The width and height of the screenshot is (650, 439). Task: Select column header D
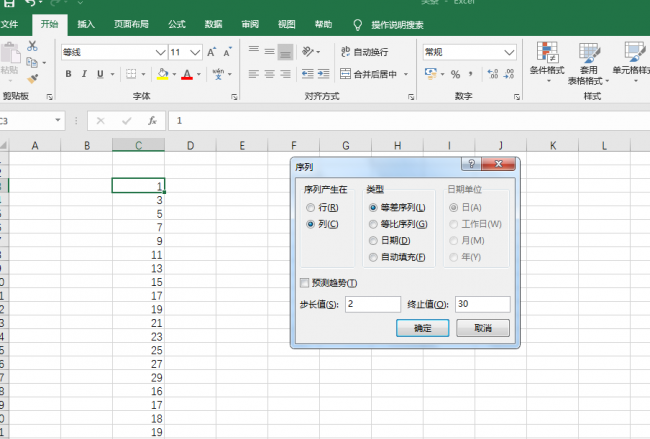(190, 146)
